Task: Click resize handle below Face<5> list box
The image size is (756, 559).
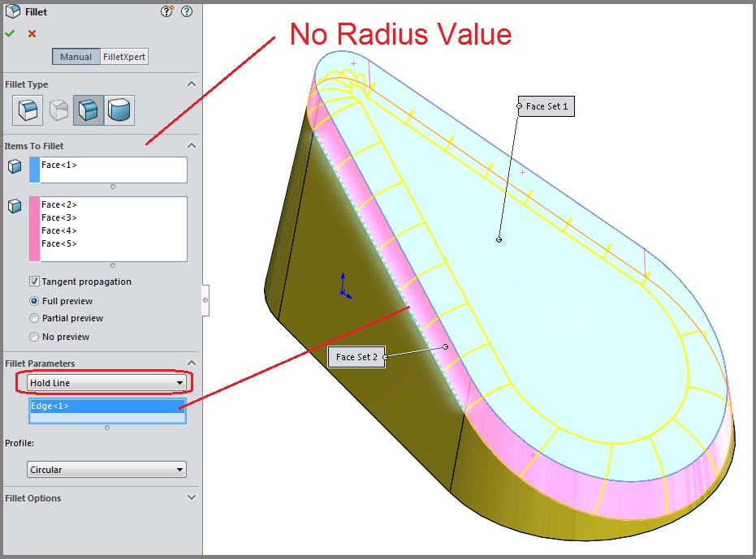Action: coord(113,265)
